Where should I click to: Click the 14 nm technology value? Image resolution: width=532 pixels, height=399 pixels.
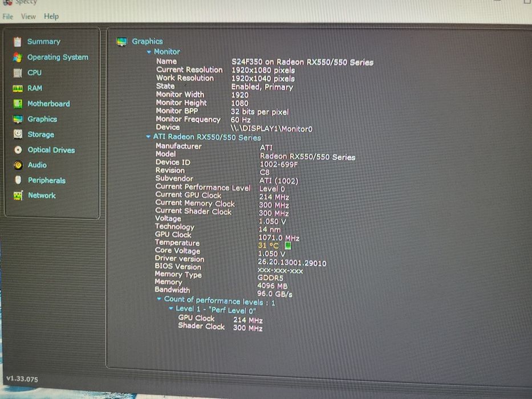click(269, 229)
